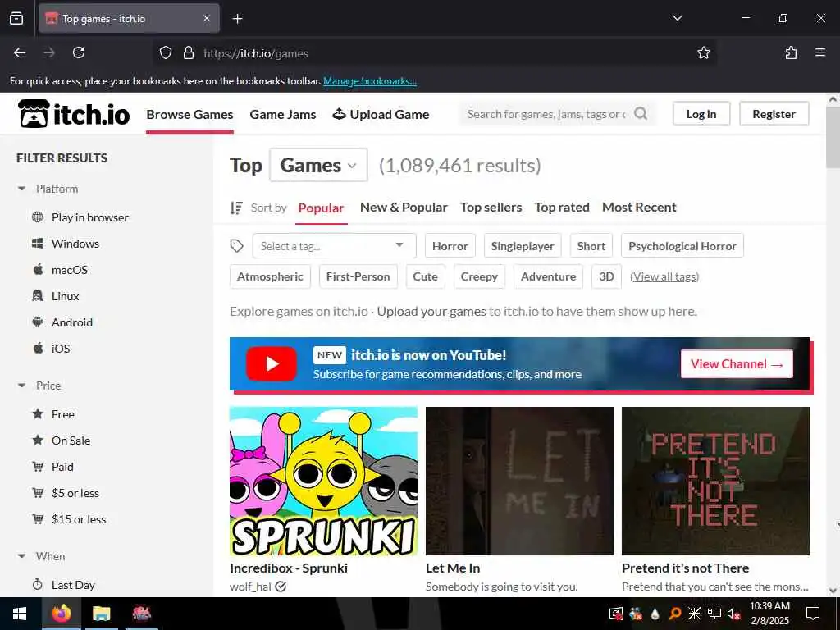
Task: Sort by Top rated
Action: (562, 208)
